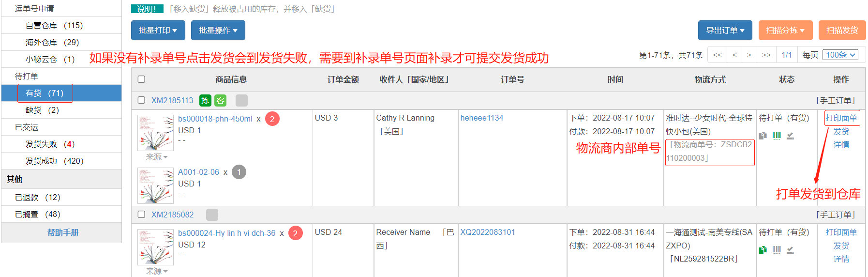Open product link bs000018-phn-450ml
Image resolution: width=868 pixels, height=277 pixels.
tap(215, 119)
